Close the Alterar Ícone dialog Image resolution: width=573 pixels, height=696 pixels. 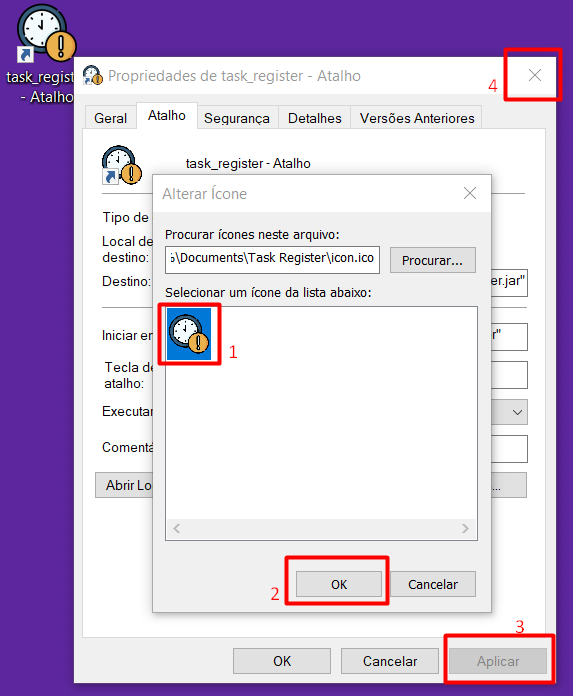[x=470, y=193]
